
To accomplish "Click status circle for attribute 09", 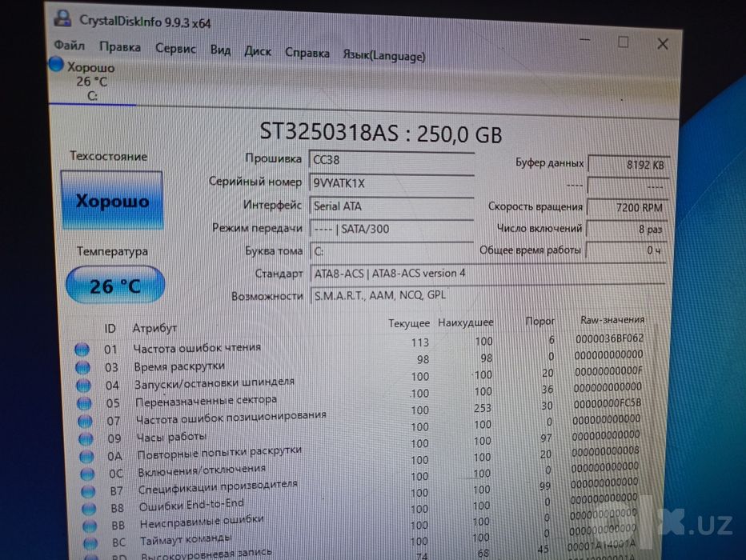I will point(86,438).
